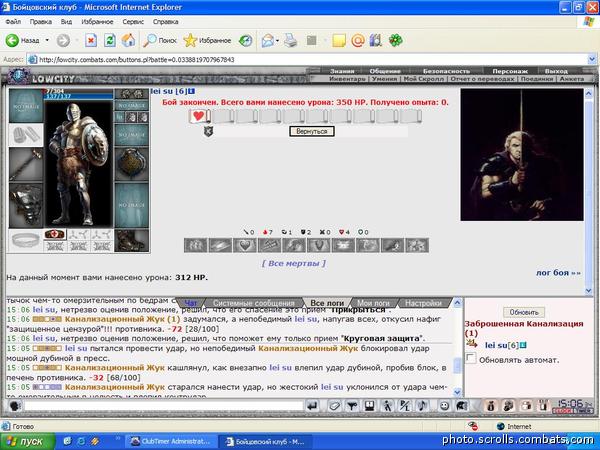The width and height of the screenshot is (600, 450).
Task: Click Выход to log out
Action: coord(556,71)
